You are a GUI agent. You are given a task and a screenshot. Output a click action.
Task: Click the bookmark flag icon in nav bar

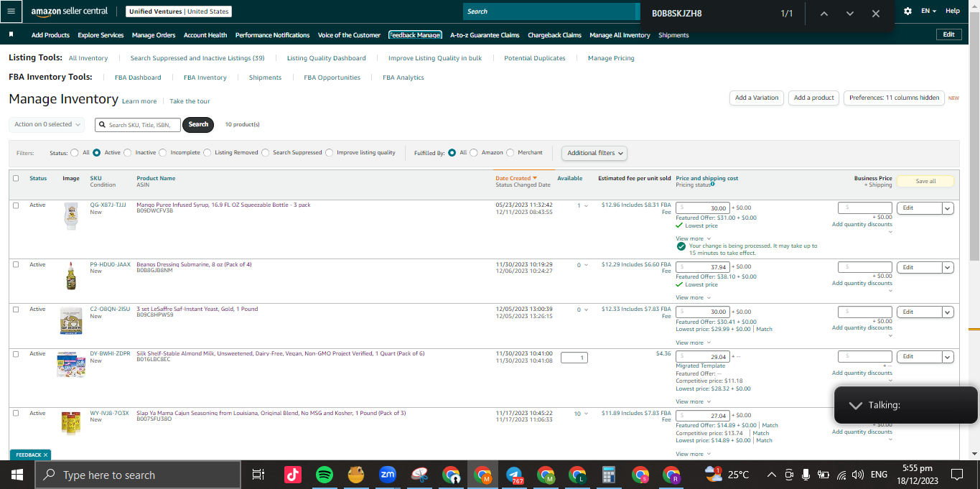pyautogui.click(x=11, y=34)
